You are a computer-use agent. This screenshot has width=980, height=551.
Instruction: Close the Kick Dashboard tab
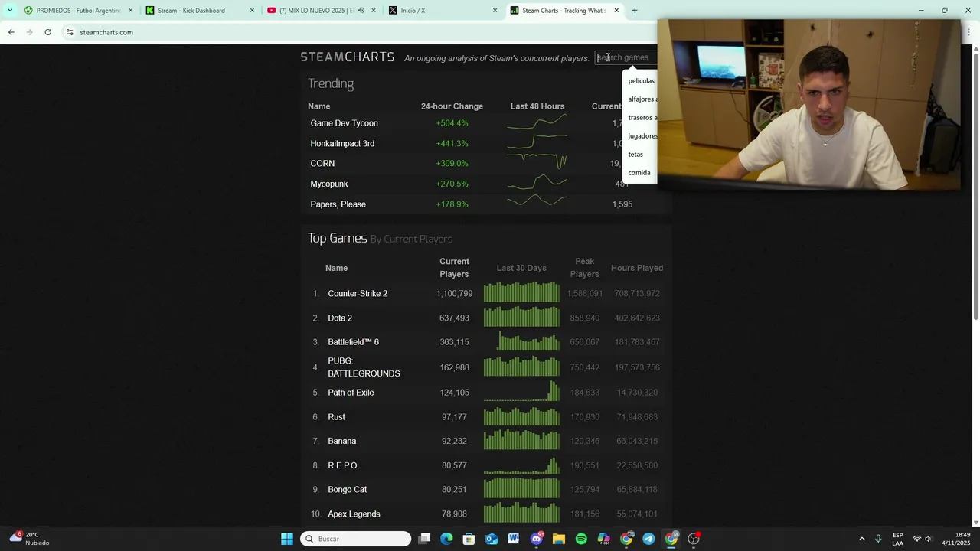[x=252, y=11]
